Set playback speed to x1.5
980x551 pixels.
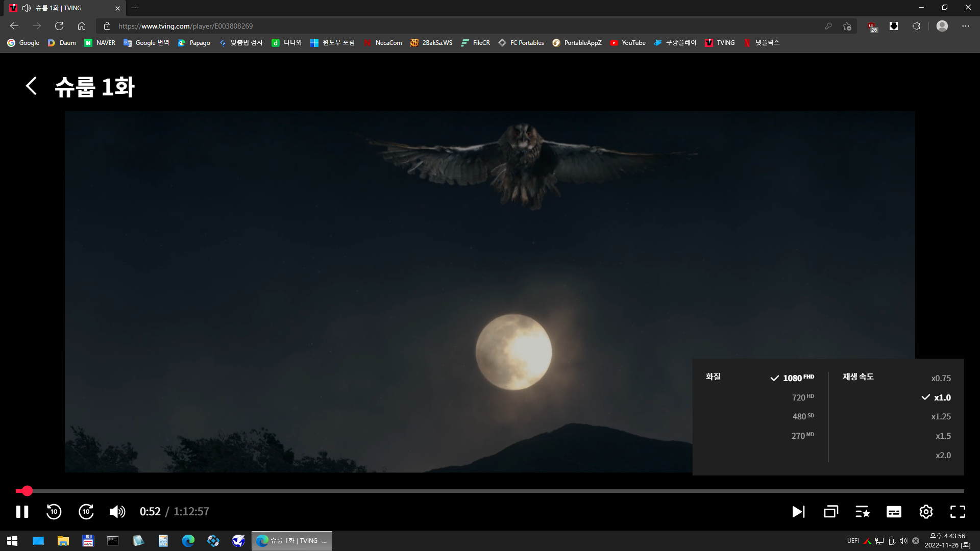943,436
